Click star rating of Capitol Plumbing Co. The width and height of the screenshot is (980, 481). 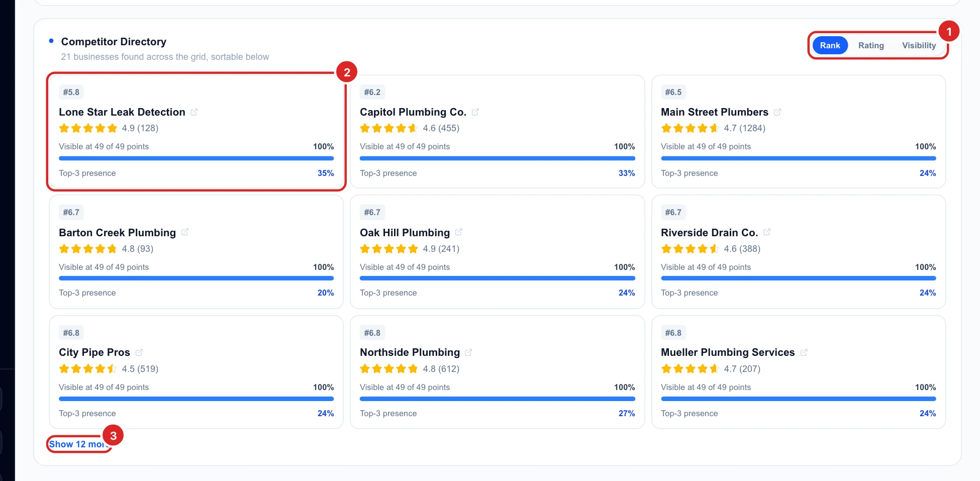(x=389, y=128)
